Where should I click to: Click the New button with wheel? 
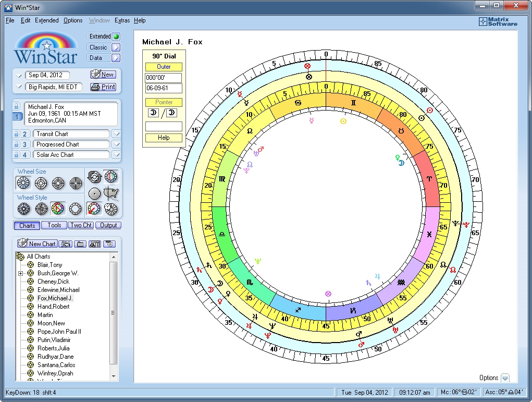click(x=103, y=75)
